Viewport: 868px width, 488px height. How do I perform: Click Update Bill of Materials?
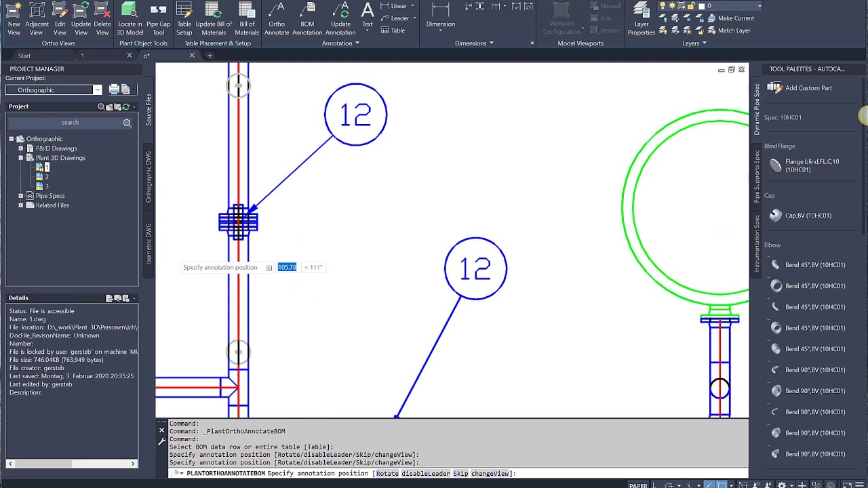[x=214, y=18]
